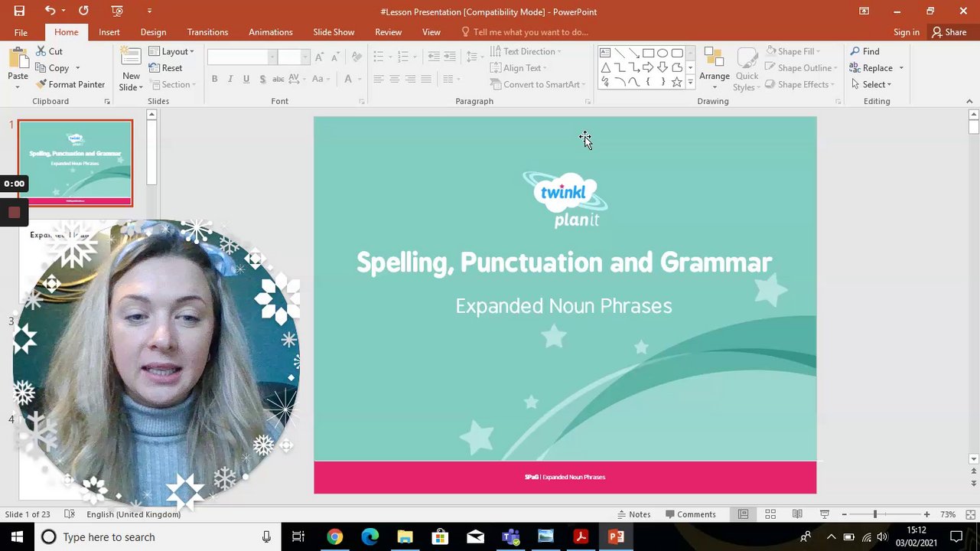Switch to Slide Sorter view
980x551 pixels.
[770, 514]
